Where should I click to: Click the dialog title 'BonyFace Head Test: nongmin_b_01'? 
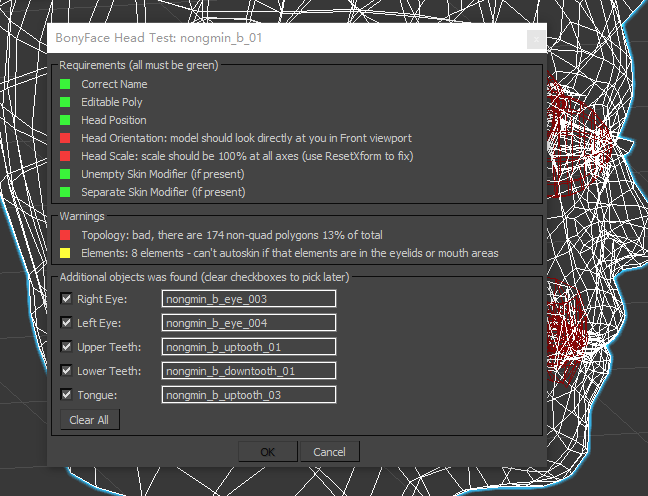click(x=159, y=38)
